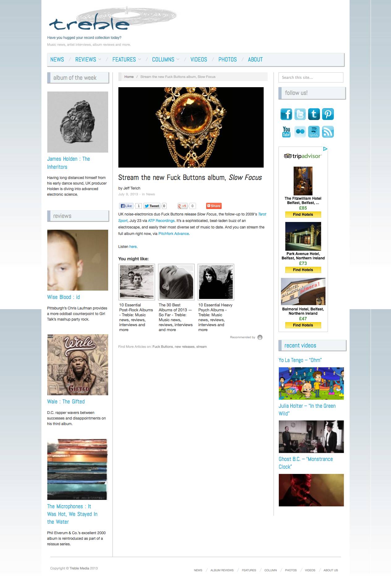Open the Tumblr follow icon
This screenshot has height=588, width=391.
[x=314, y=114]
